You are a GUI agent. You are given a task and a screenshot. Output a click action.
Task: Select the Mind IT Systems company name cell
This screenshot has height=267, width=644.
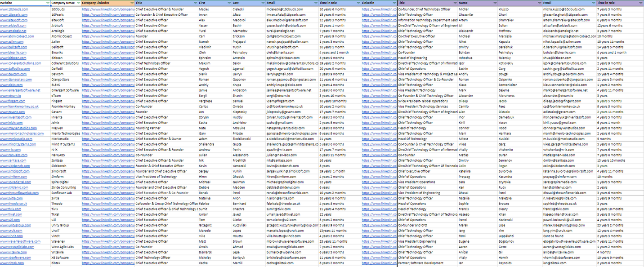[x=66, y=144]
